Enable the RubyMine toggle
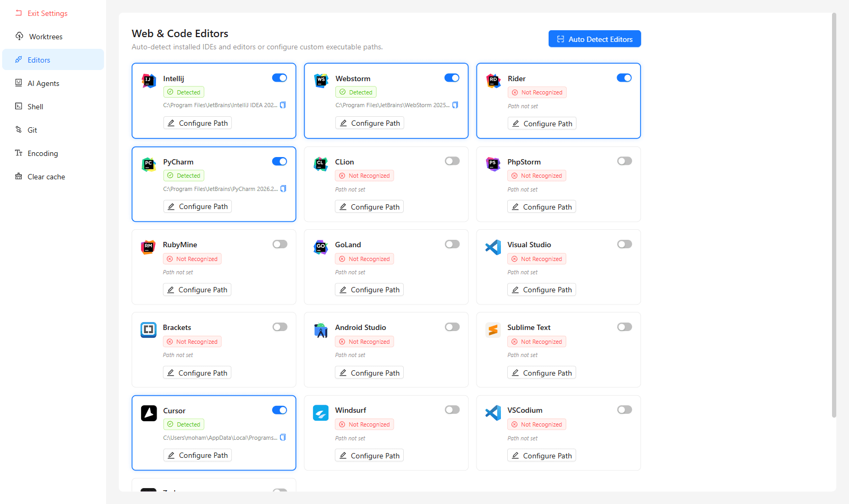 click(280, 244)
